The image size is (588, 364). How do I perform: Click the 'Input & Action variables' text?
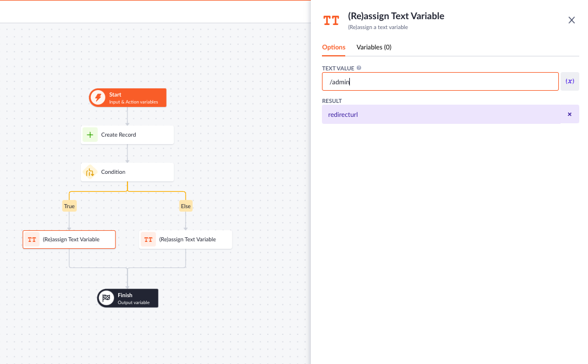point(133,102)
